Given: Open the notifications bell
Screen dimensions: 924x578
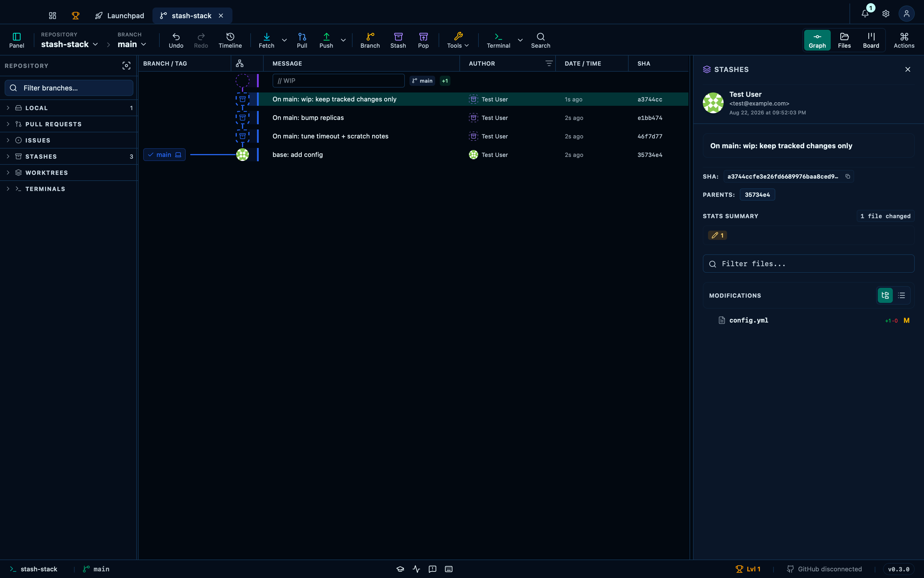Looking at the screenshot, I should tap(865, 14).
